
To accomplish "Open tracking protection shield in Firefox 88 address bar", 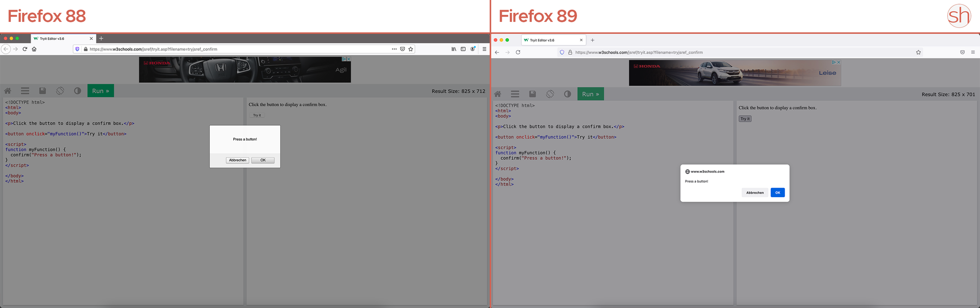I will [77, 49].
